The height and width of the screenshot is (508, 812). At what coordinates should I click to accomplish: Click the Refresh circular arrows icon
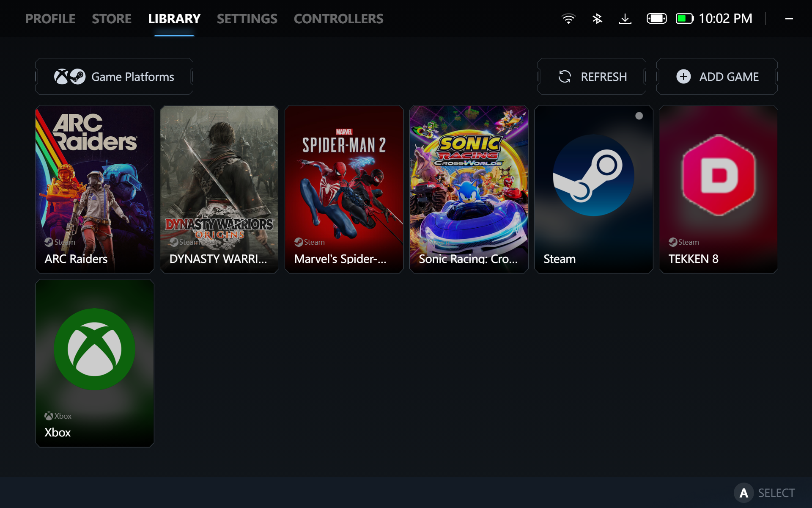coord(565,77)
